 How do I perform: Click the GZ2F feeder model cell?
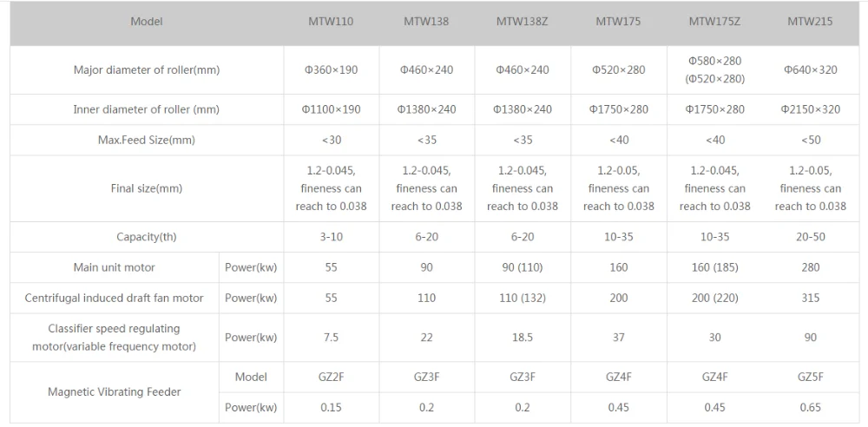(331, 377)
